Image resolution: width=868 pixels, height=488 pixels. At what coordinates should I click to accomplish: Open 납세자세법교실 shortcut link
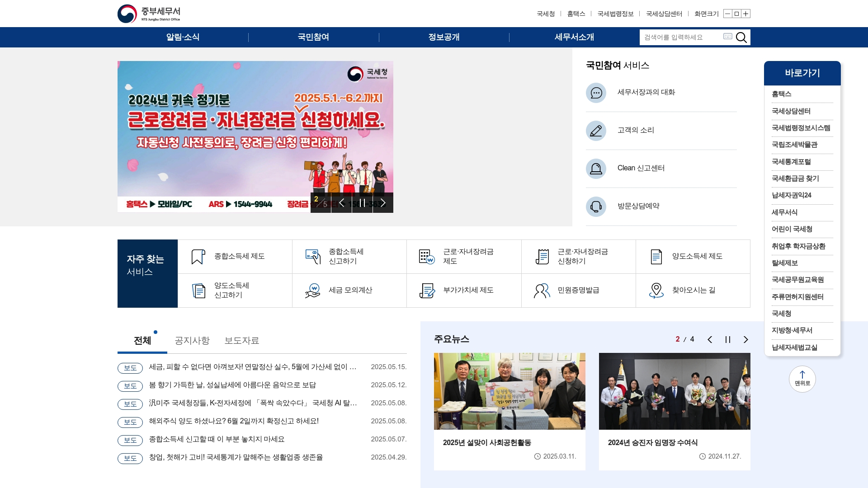[794, 347]
